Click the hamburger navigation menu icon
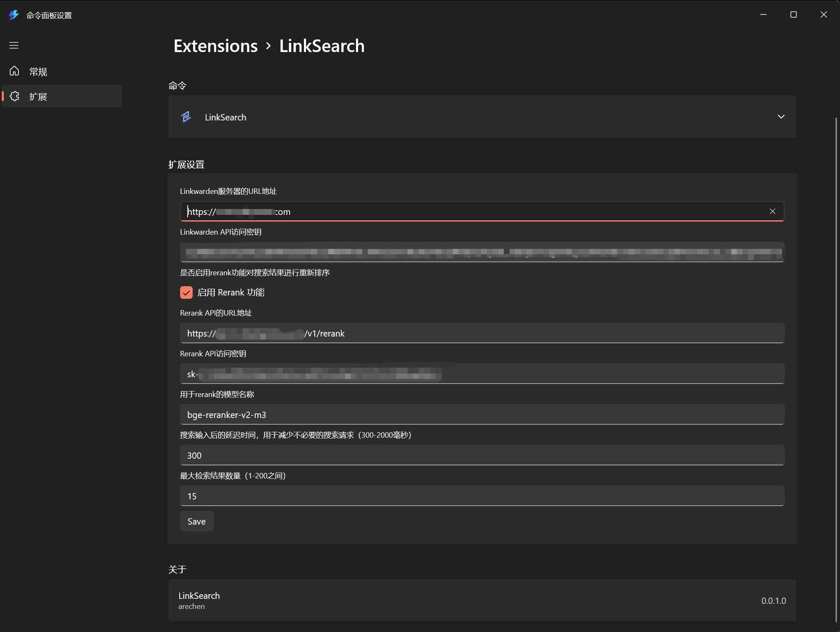The width and height of the screenshot is (840, 632). tap(14, 45)
